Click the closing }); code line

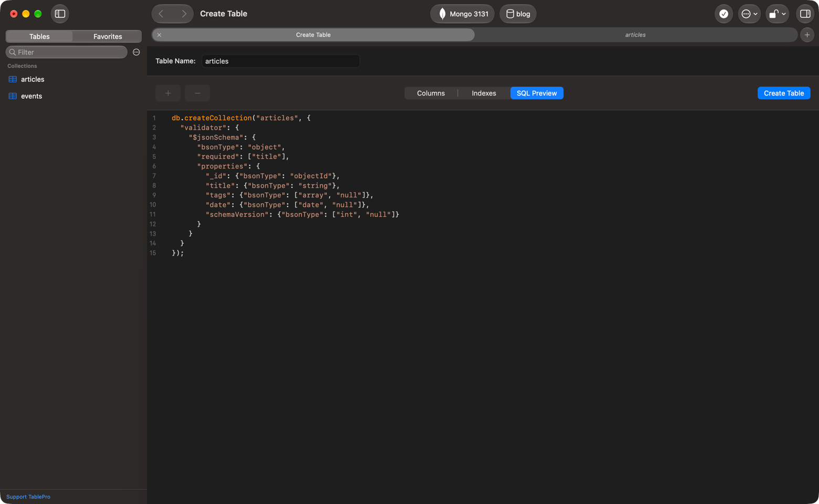click(178, 253)
